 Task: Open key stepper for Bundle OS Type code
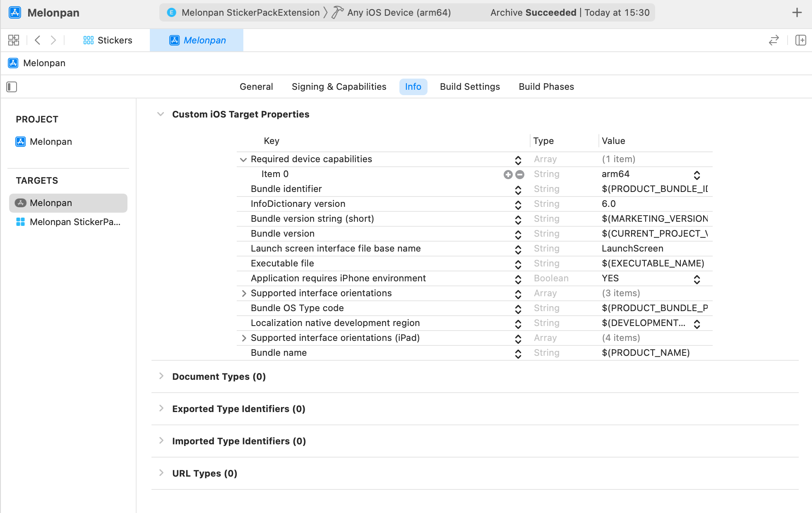(518, 309)
